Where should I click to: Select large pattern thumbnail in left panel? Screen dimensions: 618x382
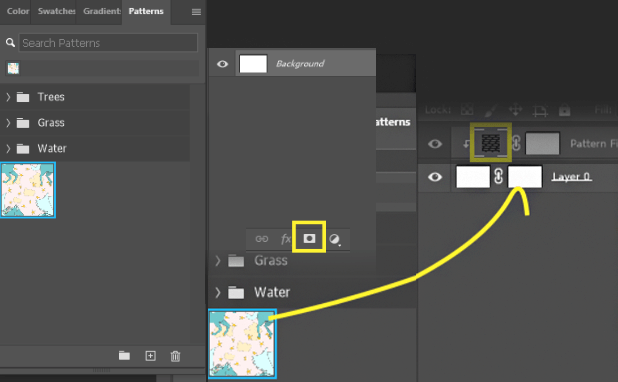tap(28, 190)
